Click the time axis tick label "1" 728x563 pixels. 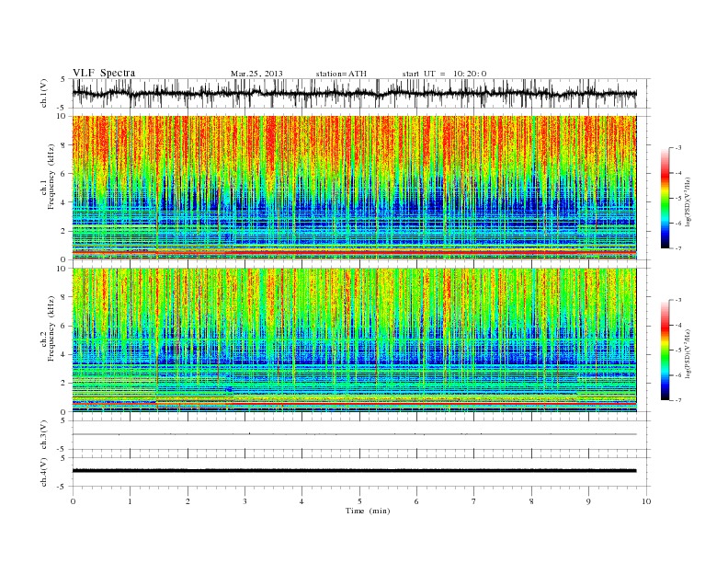click(x=130, y=501)
